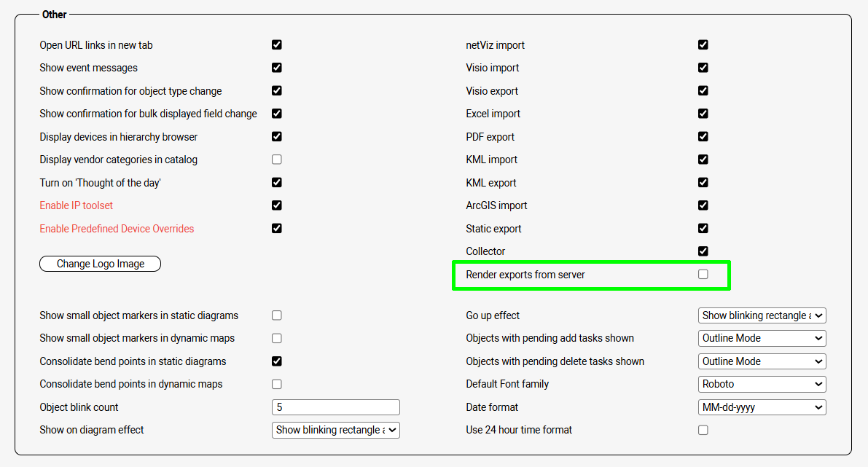The height and width of the screenshot is (467, 868).
Task: Enable Render exports from server checkbox
Action: click(x=703, y=275)
